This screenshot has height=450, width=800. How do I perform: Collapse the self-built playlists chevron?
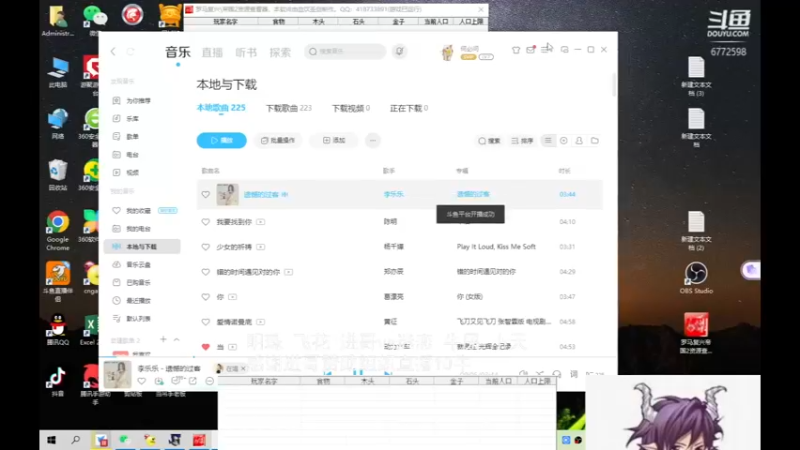[177, 339]
